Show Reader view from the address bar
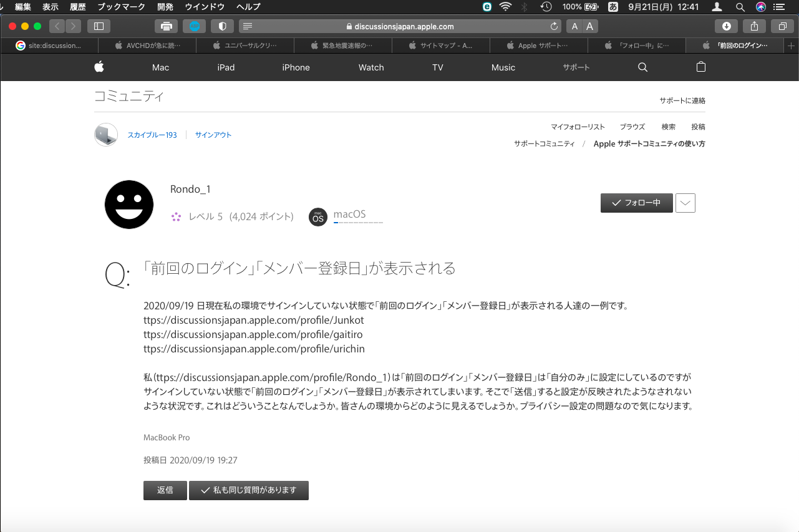This screenshot has width=799, height=532. [x=248, y=26]
